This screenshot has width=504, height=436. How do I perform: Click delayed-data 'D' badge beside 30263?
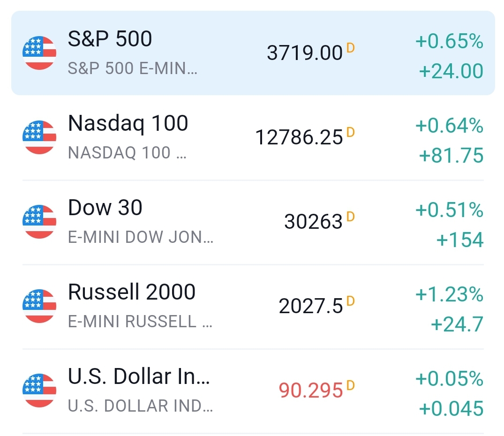point(350,217)
